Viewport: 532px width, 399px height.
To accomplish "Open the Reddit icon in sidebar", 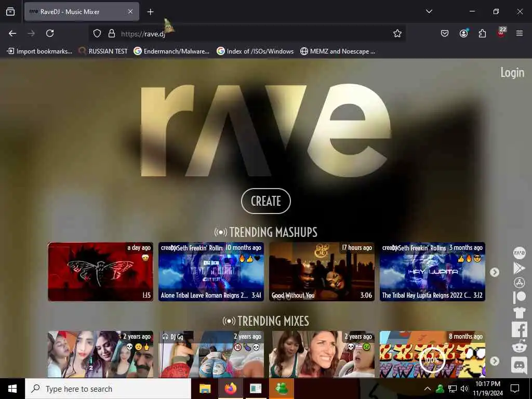I will click(x=520, y=347).
